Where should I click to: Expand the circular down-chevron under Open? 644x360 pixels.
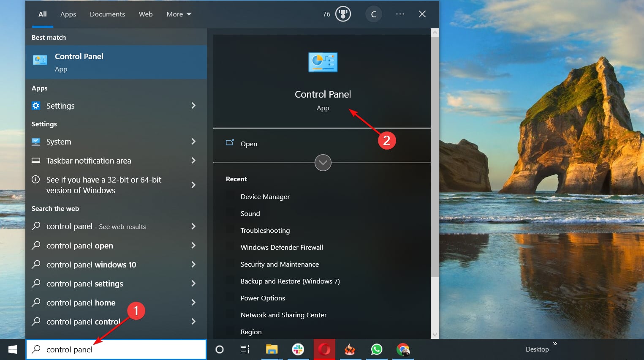click(323, 163)
